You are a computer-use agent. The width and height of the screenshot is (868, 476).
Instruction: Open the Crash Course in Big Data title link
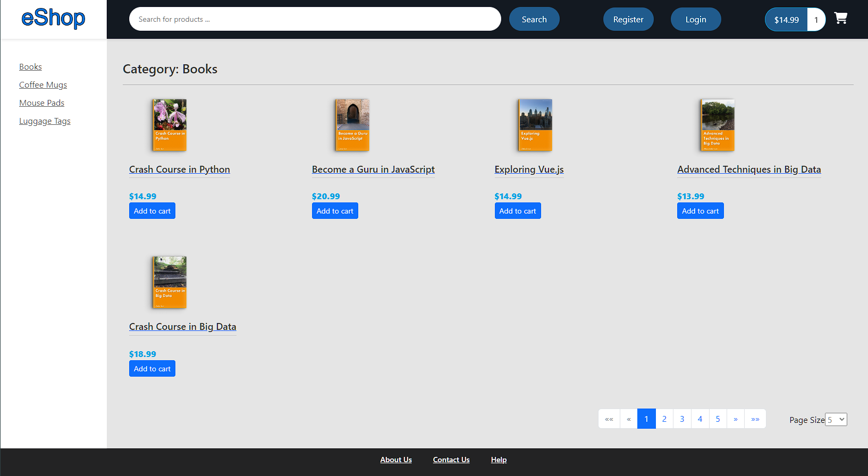point(182,327)
